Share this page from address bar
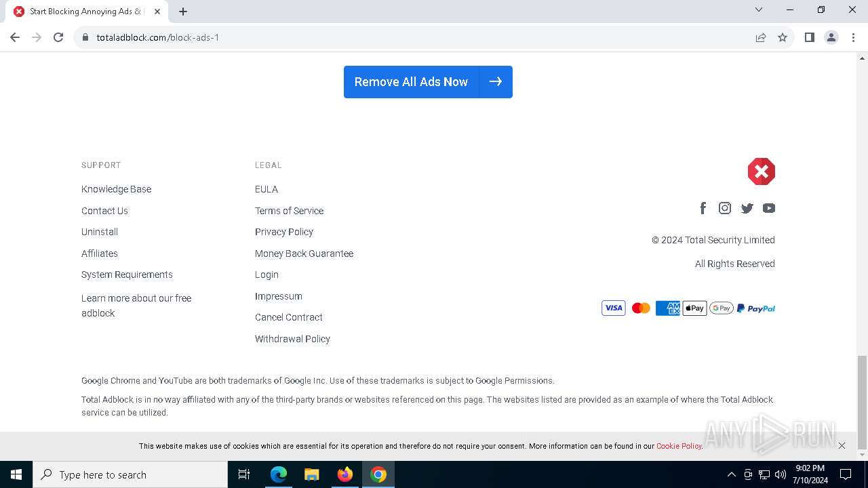 coord(761,37)
